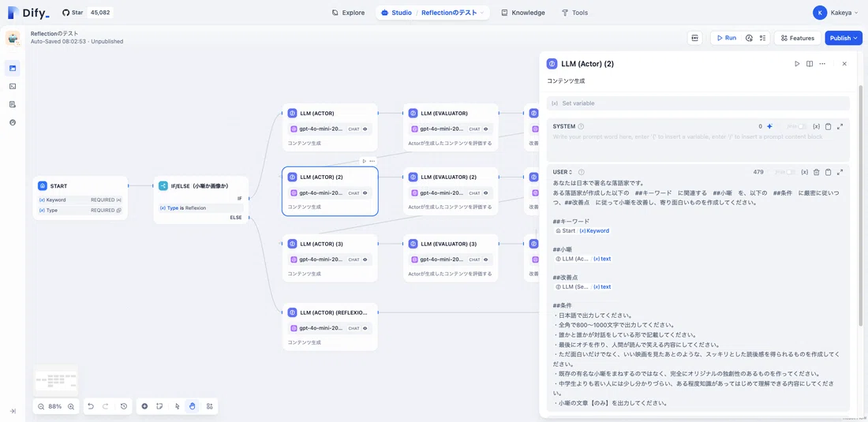Go to Studio tab
This screenshot has height=422, width=868.
tap(396, 13)
